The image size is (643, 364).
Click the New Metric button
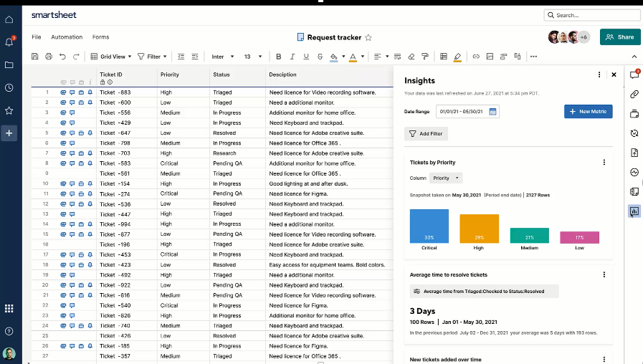click(588, 112)
